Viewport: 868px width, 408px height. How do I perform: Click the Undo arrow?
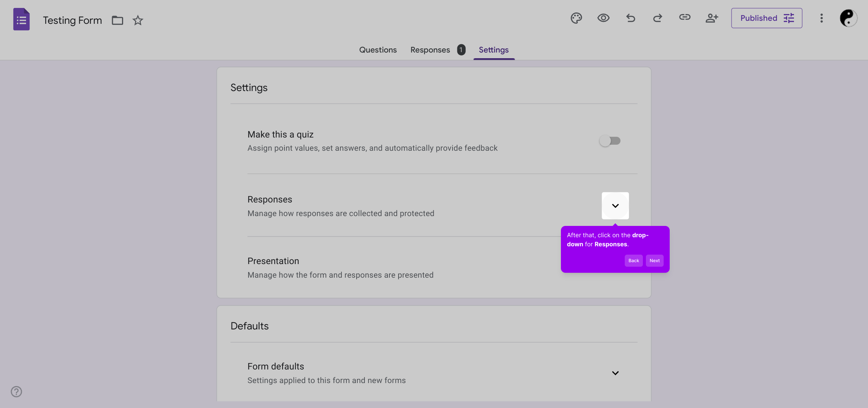630,18
